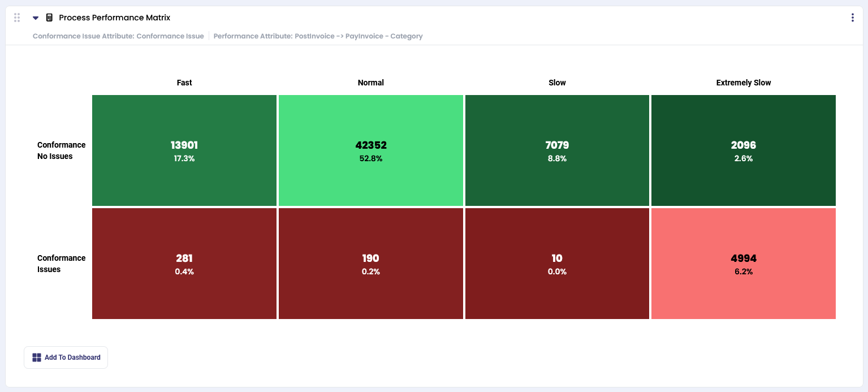The image size is (868, 392).
Task: Click the drag handle grip icon
Action: click(17, 18)
